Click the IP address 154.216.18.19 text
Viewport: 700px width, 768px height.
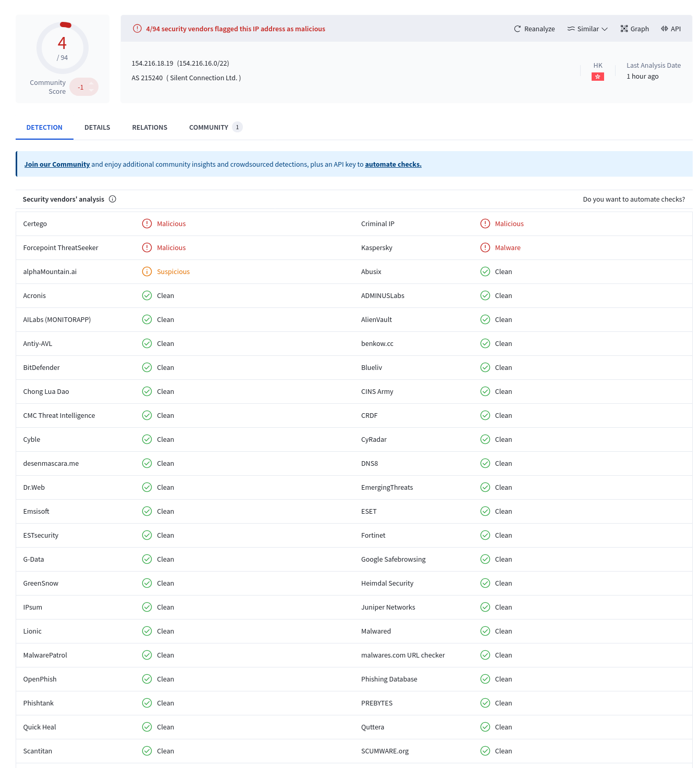(152, 63)
